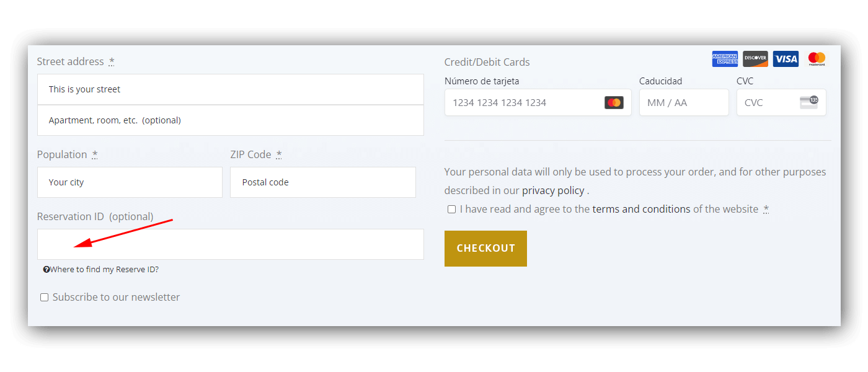Focus the Apartment, room, etc. optional field
This screenshot has height=372, width=868.
pos(231,120)
